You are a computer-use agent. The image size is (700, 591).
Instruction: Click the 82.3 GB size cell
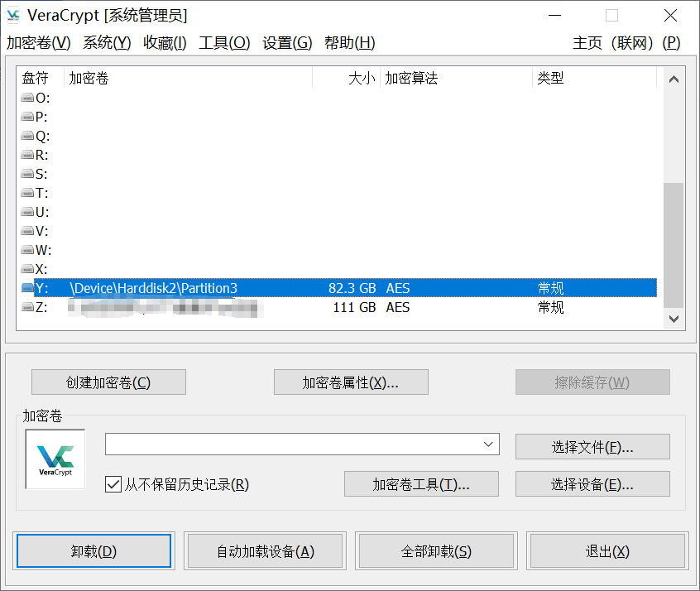coord(352,288)
